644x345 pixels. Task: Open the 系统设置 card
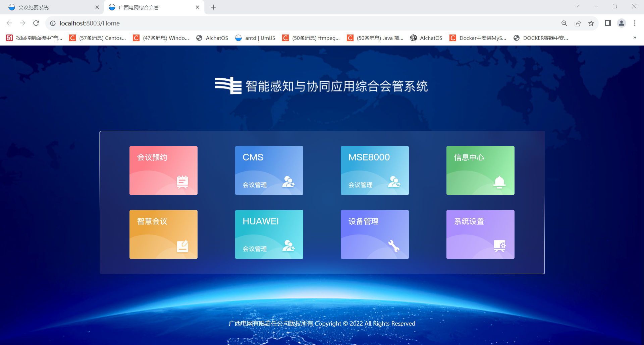point(480,234)
